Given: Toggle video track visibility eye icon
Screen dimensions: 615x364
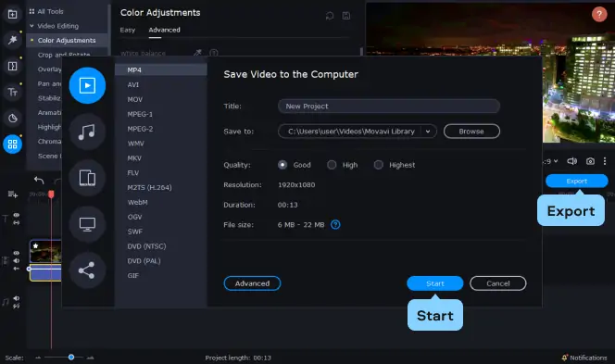Looking at the screenshot, I should click(16, 253).
